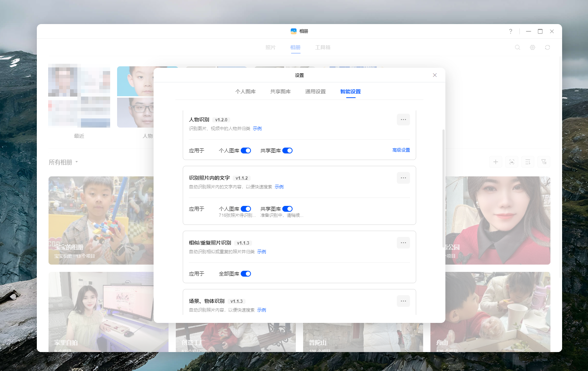588x371 pixels.
Task: Click the 设置 dialog title
Action: pyautogui.click(x=299, y=75)
